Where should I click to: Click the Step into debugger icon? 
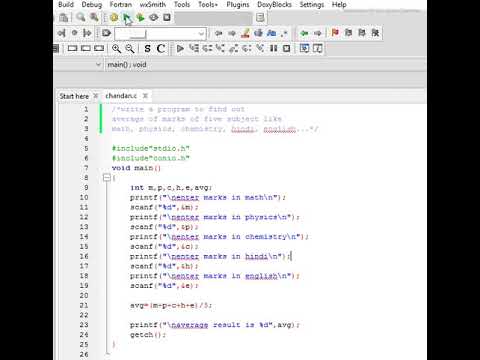pyautogui.click(x=220, y=49)
